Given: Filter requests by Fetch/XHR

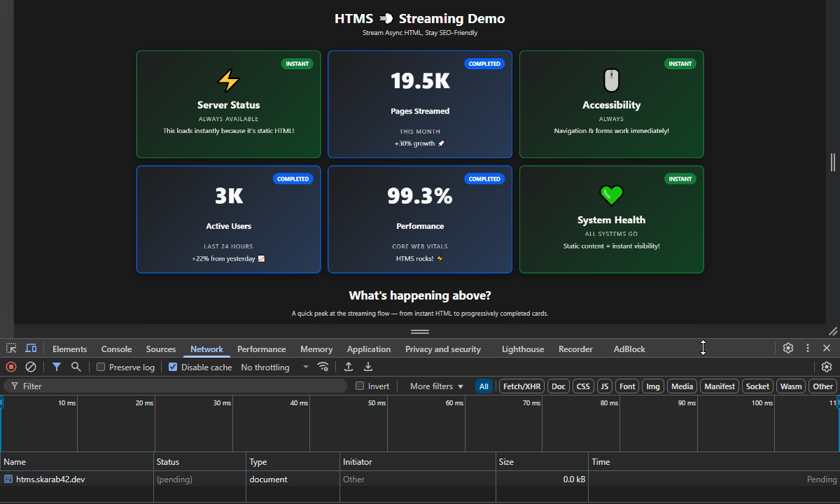Looking at the screenshot, I should pos(521,386).
